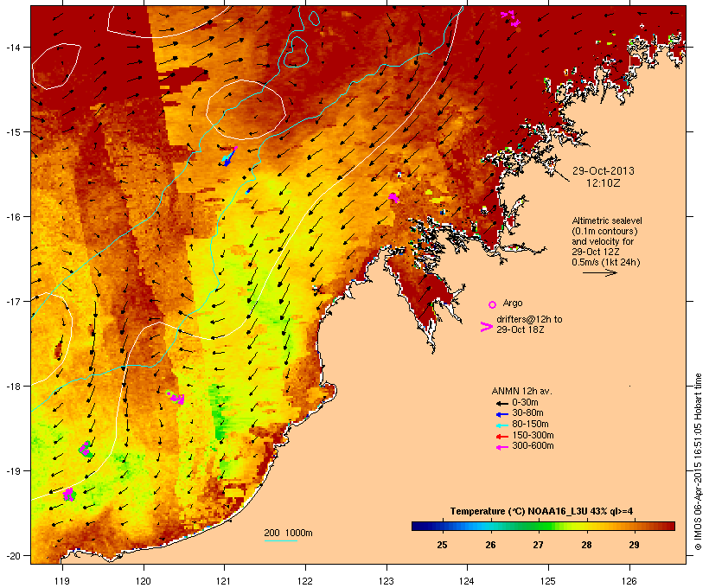
Task: Click the 30-80m depth label
Action: click(527, 413)
